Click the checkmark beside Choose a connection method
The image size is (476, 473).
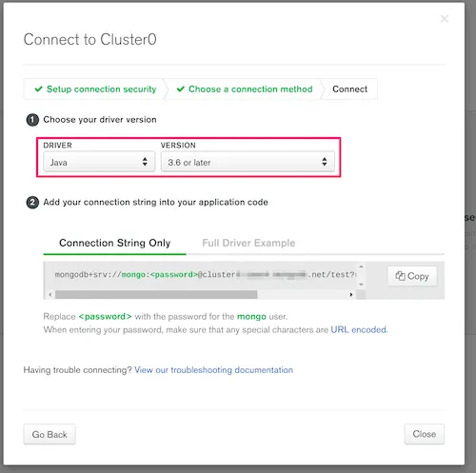pos(181,89)
